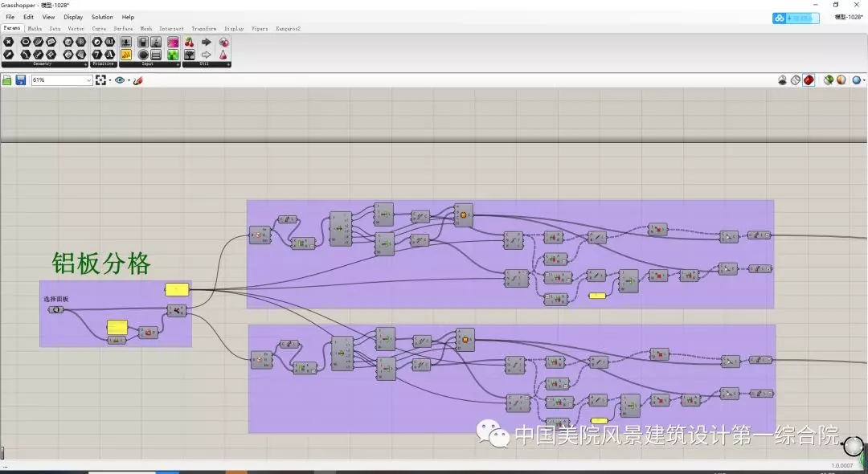Select the Boolean Toggle input icon
Screen dimensions: 868x474
tap(143, 42)
